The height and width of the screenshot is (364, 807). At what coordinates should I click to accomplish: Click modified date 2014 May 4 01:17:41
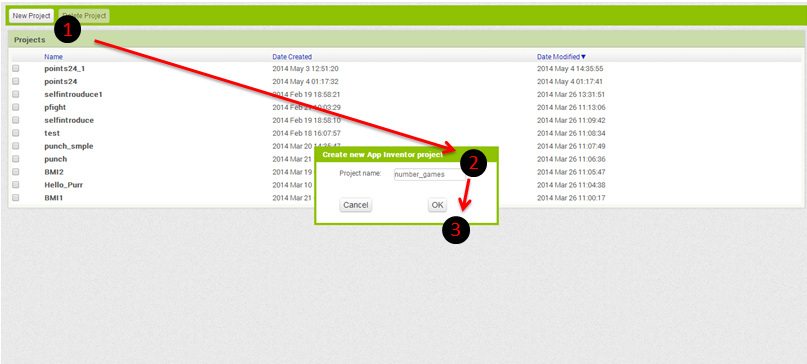click(570, 81)
